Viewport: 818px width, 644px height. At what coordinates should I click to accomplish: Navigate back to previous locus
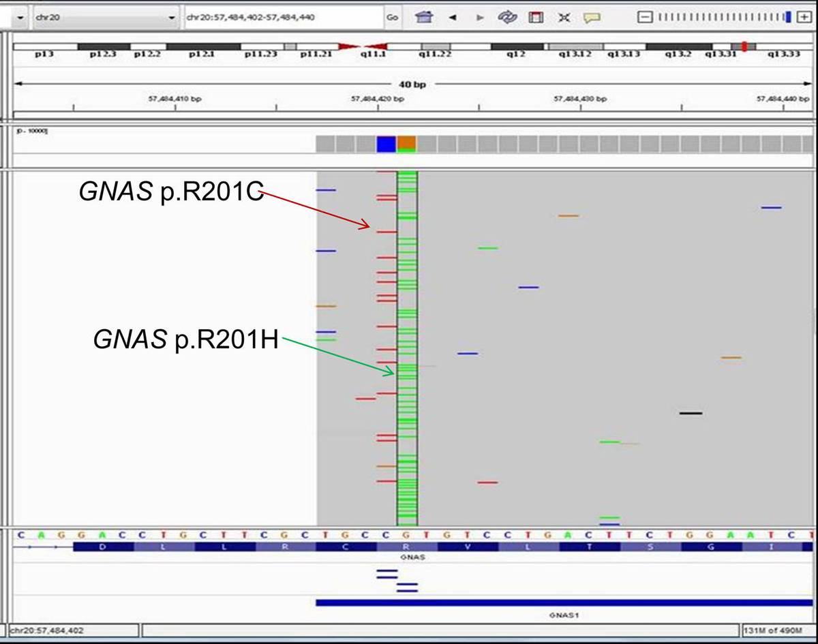click(x=452, y=18)
